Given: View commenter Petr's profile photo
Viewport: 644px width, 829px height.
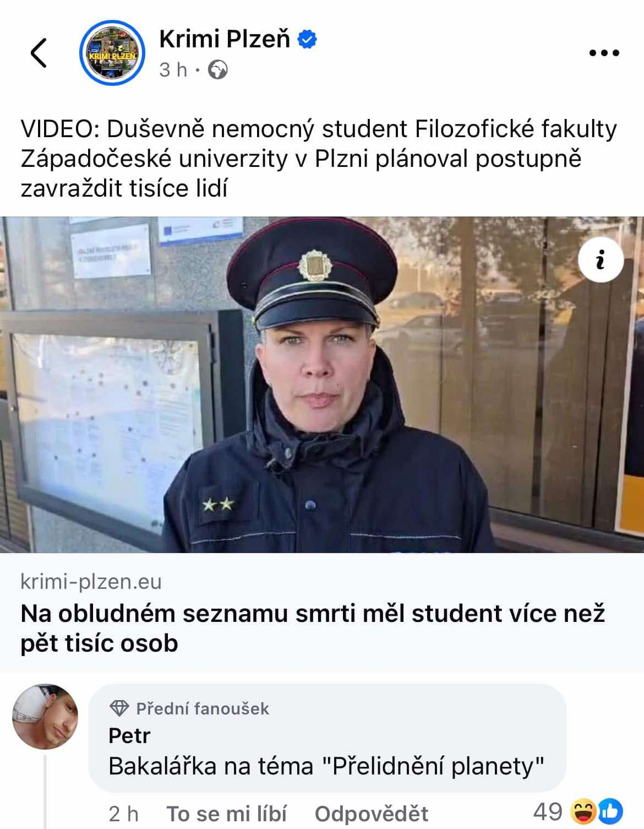Looking at the screenshot, I should [x=45, y=717].
